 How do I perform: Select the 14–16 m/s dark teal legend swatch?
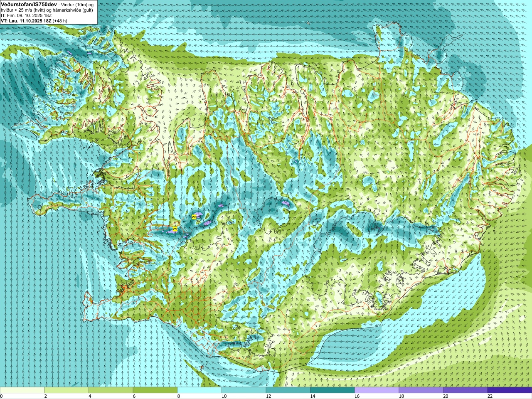[x=332, y=390]
